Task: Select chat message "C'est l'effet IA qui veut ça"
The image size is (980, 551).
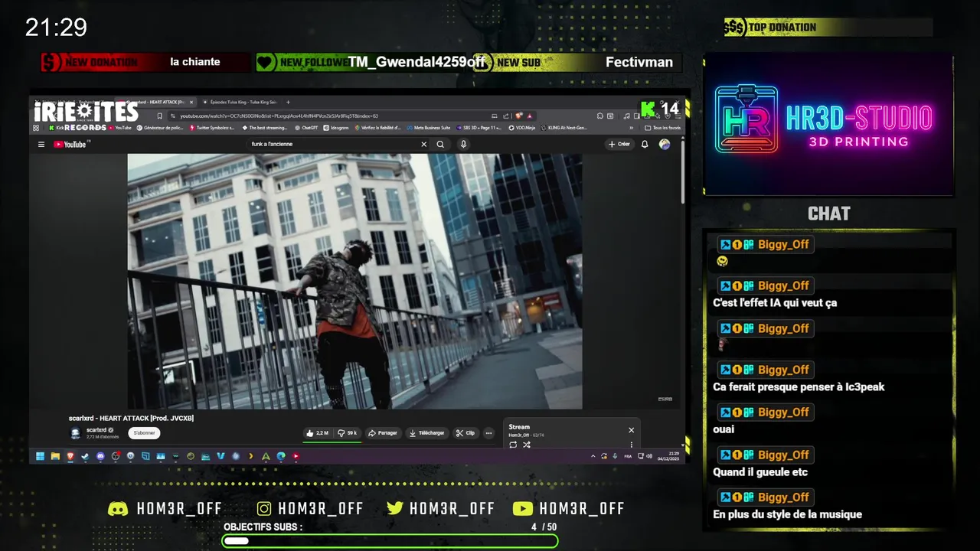Action: [x=775, y=302]
